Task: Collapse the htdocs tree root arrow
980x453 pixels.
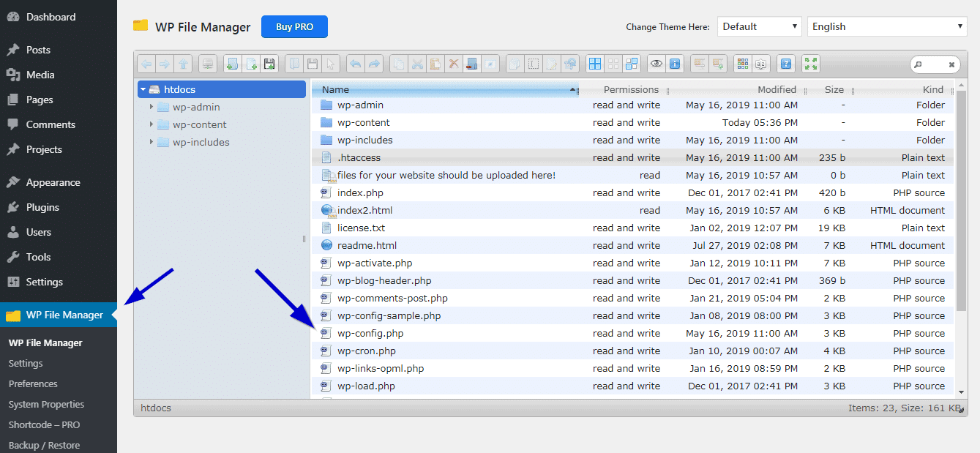Action: point(143,89)
